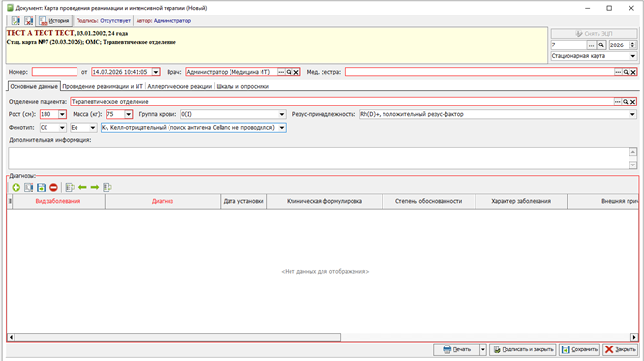Click the list icon after the green right arrow

pos(107,188)
